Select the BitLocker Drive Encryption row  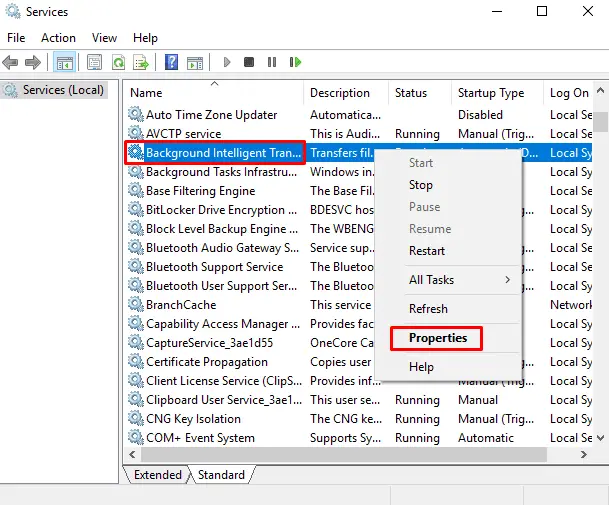coord(359,210)
